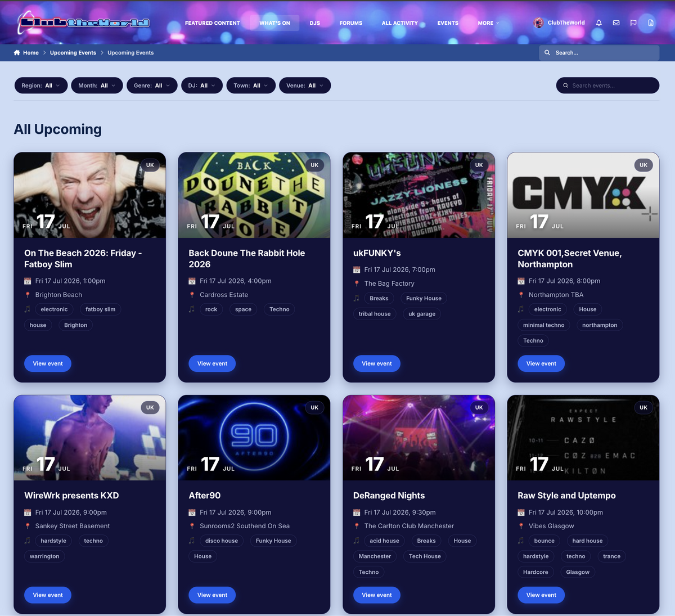Click the ClubTheWorld user avatar
The image size is (675, 616).
tap(538, 23)
